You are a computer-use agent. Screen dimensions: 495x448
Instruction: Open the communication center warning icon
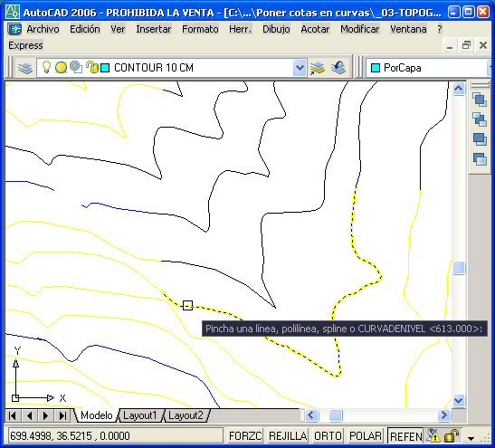(x=433, y=435)
